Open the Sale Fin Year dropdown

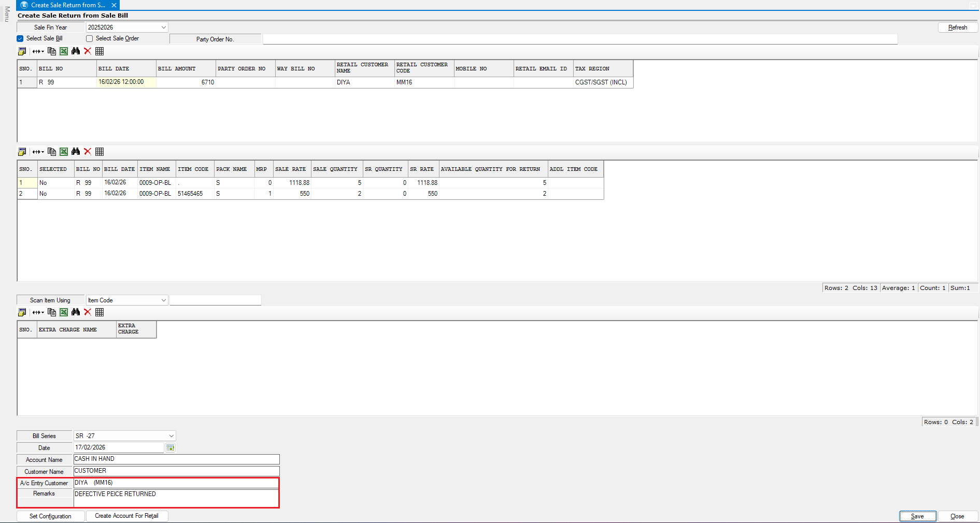pyautogui.click(x=163, y=27)
